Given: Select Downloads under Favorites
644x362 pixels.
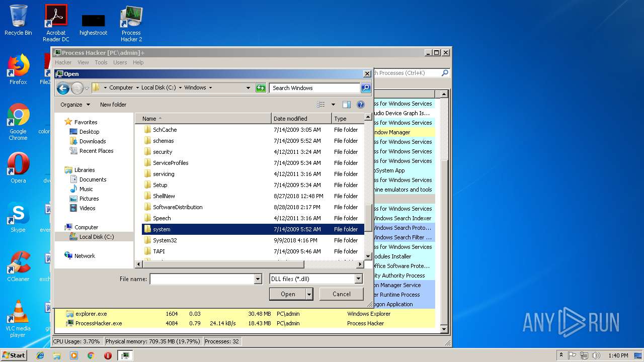Looking at the screenshot, I should pyautogui.click(x=93, y=141).
